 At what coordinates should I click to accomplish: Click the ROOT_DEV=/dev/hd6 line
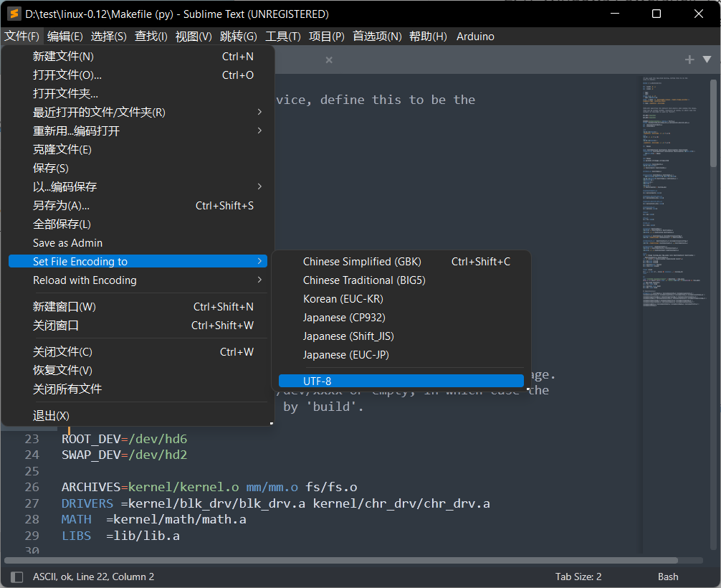(124, 439)
